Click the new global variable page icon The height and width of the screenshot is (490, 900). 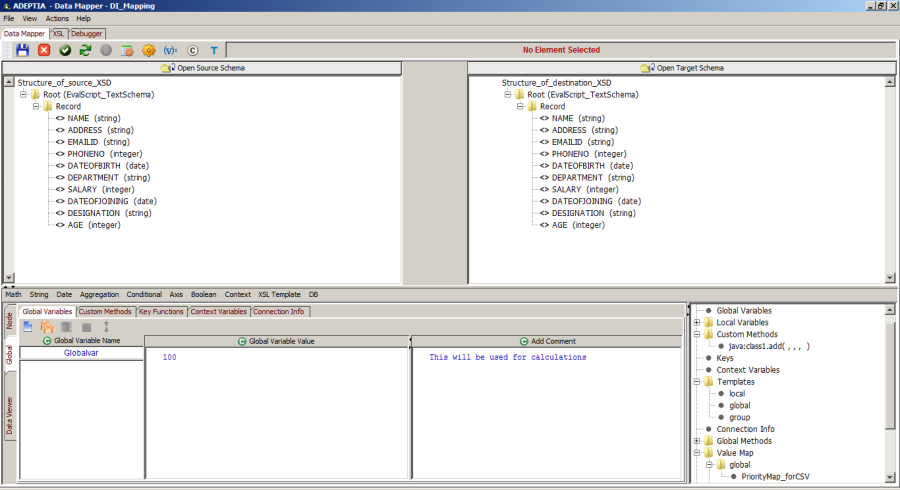(x=28, y=327)
